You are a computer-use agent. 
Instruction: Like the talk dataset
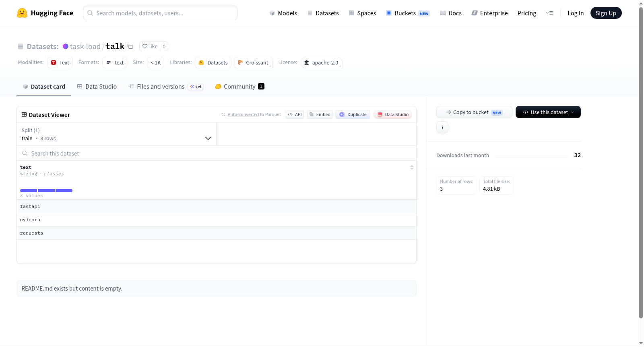[x=150, y=46]
